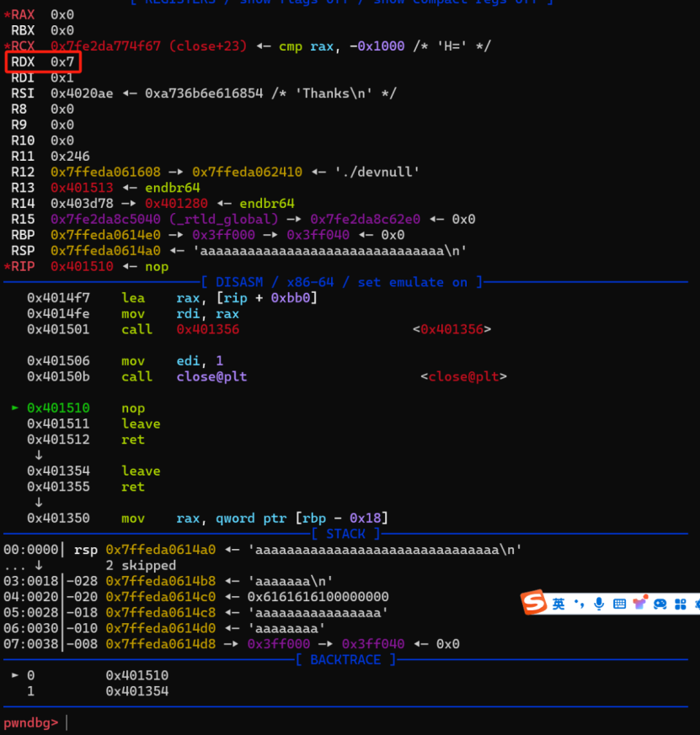Toggle the 英 English/Chinese input mode
Image resolution: width=700 pixels, height=735 pixels.
558,604
